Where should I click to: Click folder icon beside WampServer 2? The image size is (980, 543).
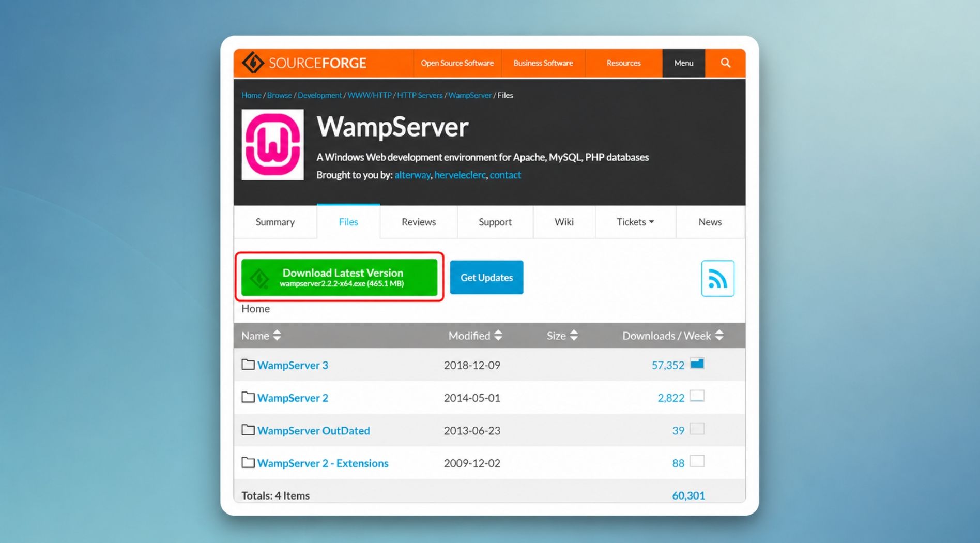click(x=248, y=397)
